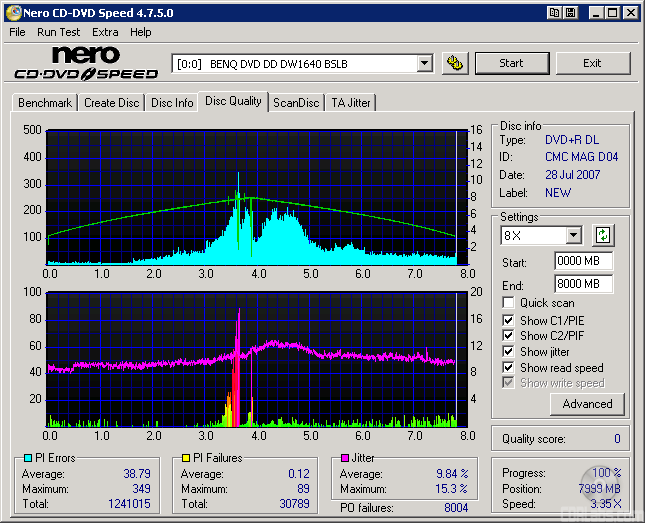The height and width of the screenshot is (523, 645).
Task: Open the Extra menu
Action: (105, 32)
